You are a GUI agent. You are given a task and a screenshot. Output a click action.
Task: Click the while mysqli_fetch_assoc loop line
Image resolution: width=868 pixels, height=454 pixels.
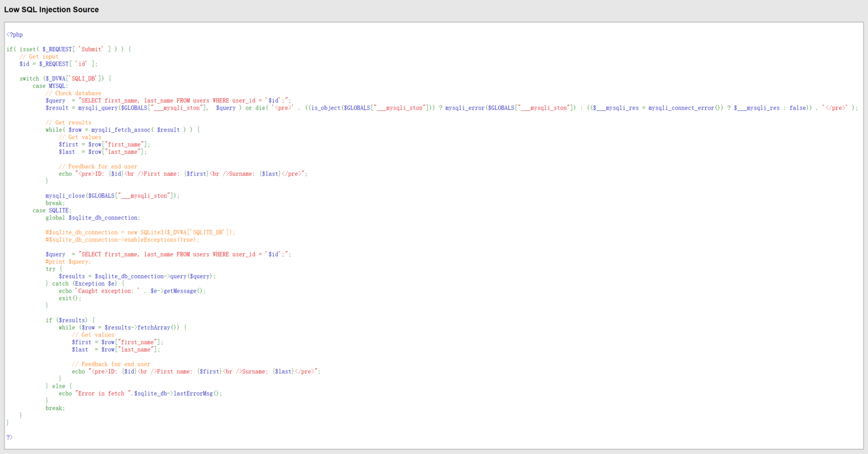122,130
